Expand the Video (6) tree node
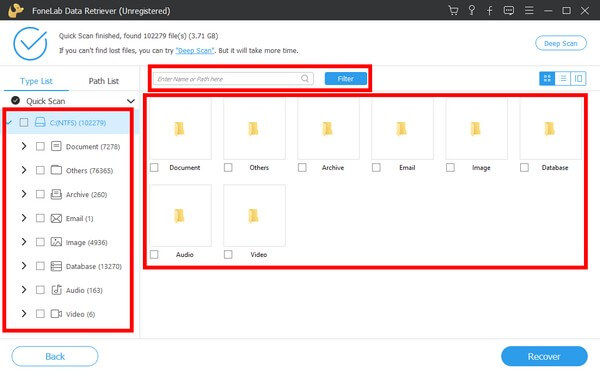600x379 pixels. pyautogui.click(x=24, y=314)
